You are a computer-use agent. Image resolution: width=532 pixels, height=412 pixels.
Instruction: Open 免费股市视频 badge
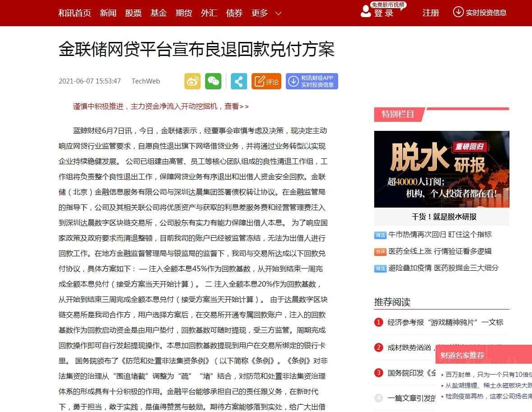(388, 5)
